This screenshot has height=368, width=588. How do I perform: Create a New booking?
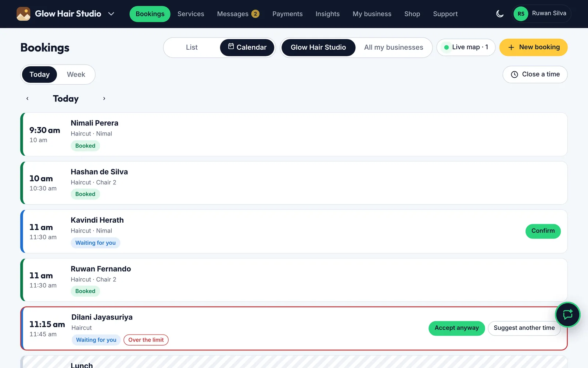[x=533, y=47]
